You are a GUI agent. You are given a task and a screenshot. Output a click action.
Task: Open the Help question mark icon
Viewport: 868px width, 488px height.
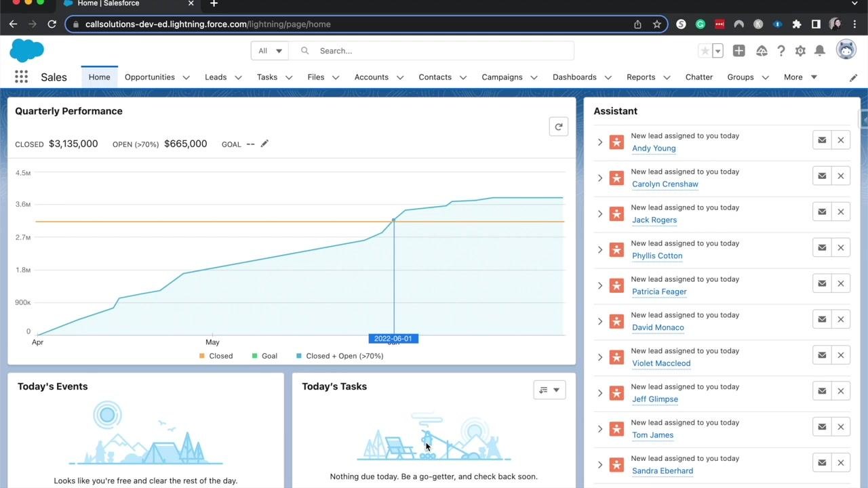[x=781, y=51]
